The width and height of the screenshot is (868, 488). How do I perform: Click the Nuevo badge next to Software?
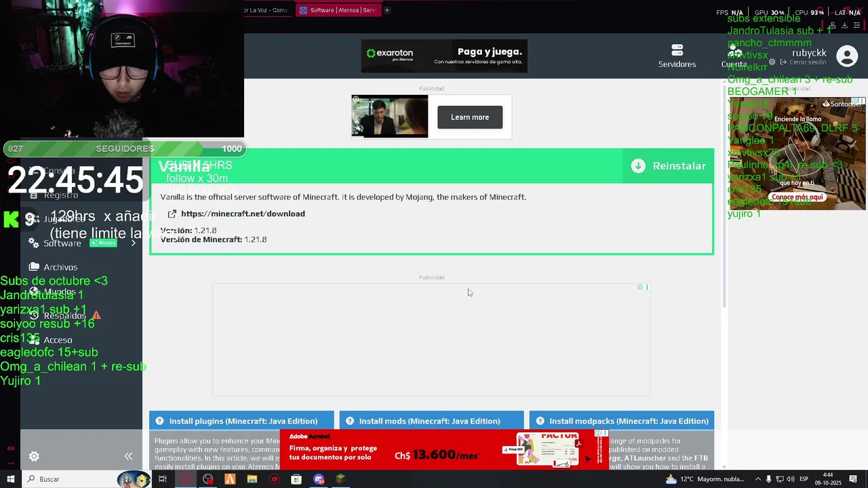(x=103, y=243)
